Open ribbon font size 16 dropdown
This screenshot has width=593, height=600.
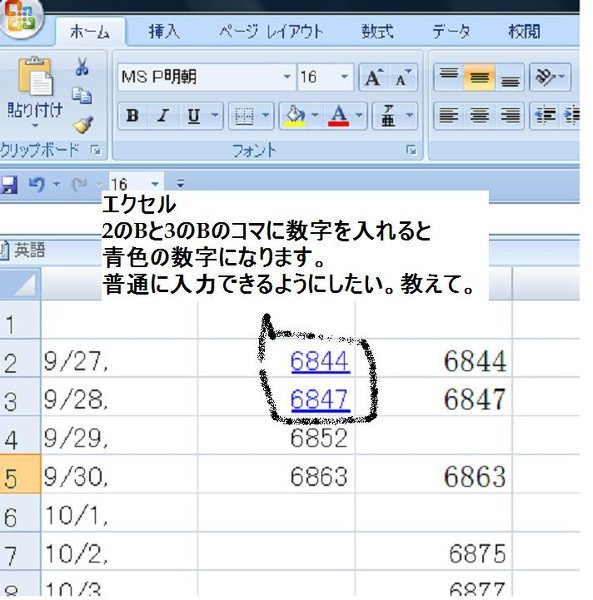coord(344,77)
